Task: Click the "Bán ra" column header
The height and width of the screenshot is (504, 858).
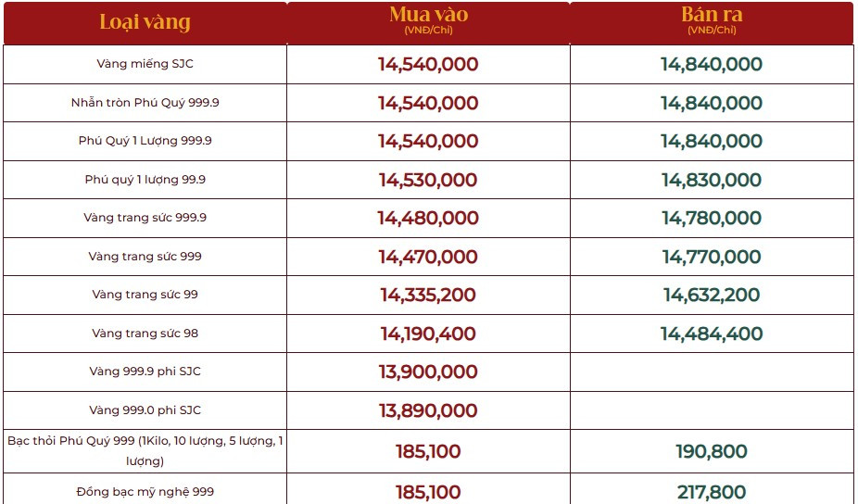Action: pos(712,15)
